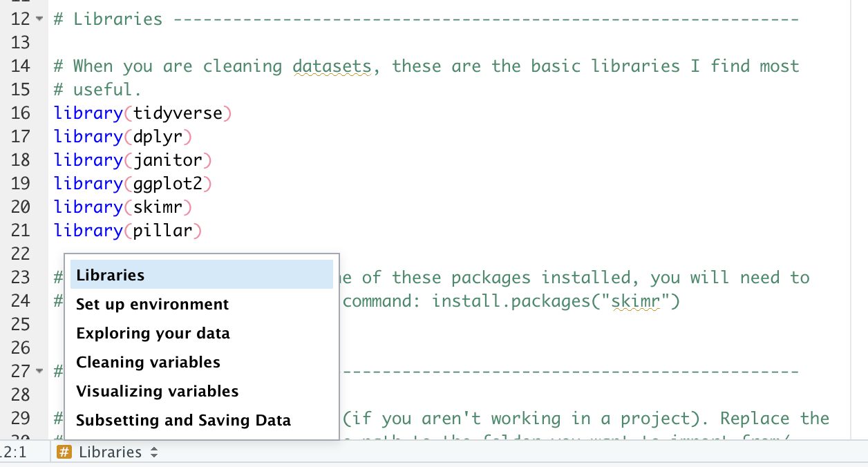Place cursor on the library(tidyverse) line

[142, 113]
